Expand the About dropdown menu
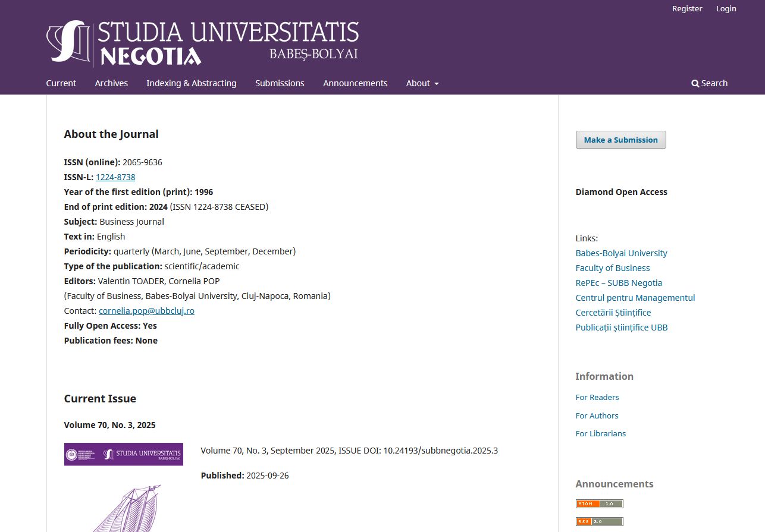This screenshot has width=765, height=532. [x=422, y=83]
